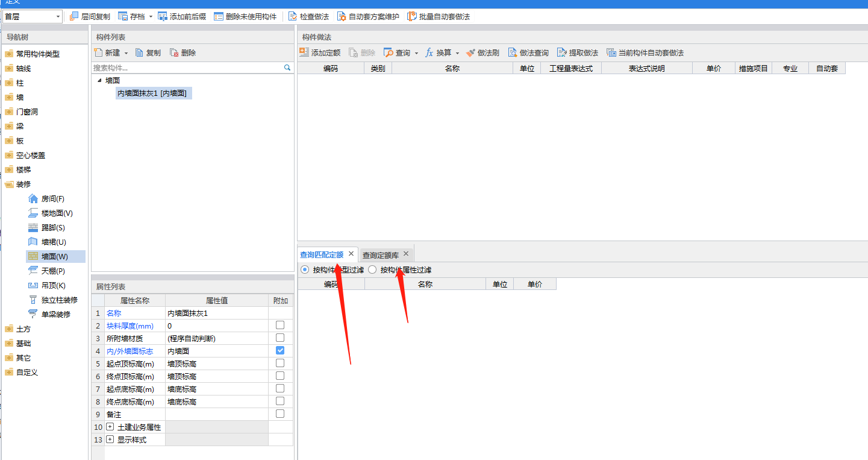The width and height of the screenshot is (868, 460).
Task: Collapse the 装修 folder
Action: (x=8, y=184)
